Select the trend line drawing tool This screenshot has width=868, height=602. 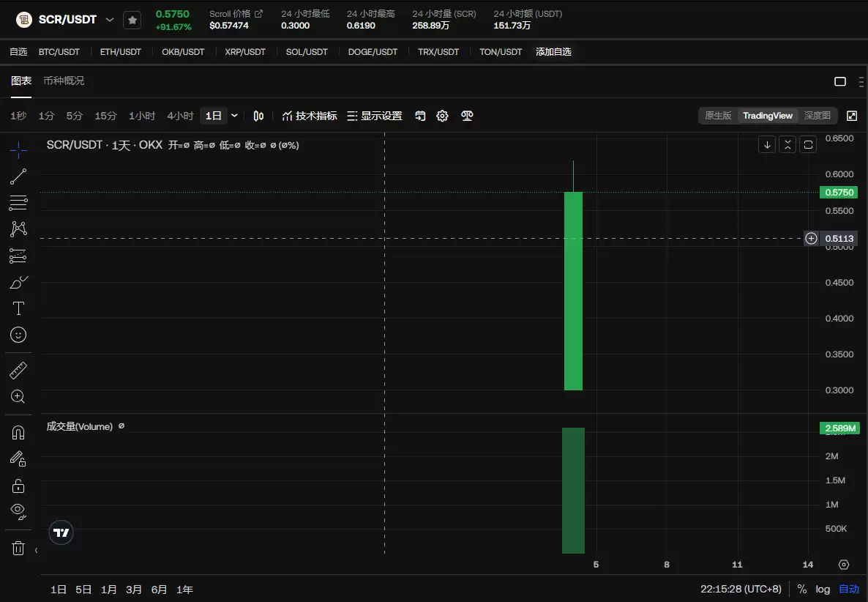coord(18,176)
